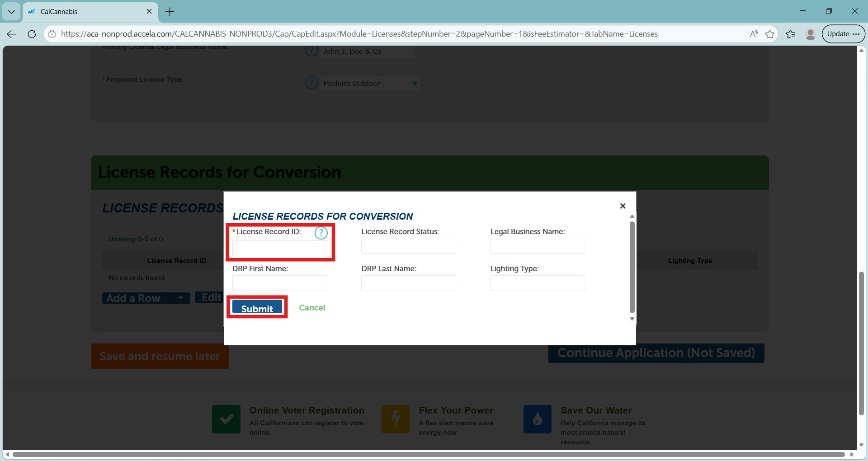Click the License Record ID column header
This screenshot has width=868, height=461.
pyautogui.click(x=176, y=261)
